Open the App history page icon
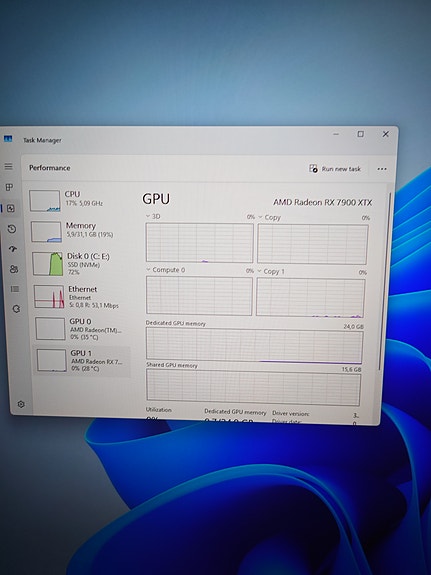Image resolution: width=431 pixels, height=575 pixels. pyautogui.click(x=12, y=229)
